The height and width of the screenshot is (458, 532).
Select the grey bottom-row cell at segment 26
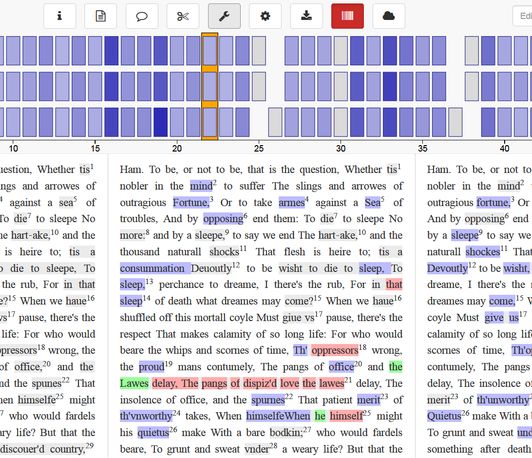click(x=275, y=122)
